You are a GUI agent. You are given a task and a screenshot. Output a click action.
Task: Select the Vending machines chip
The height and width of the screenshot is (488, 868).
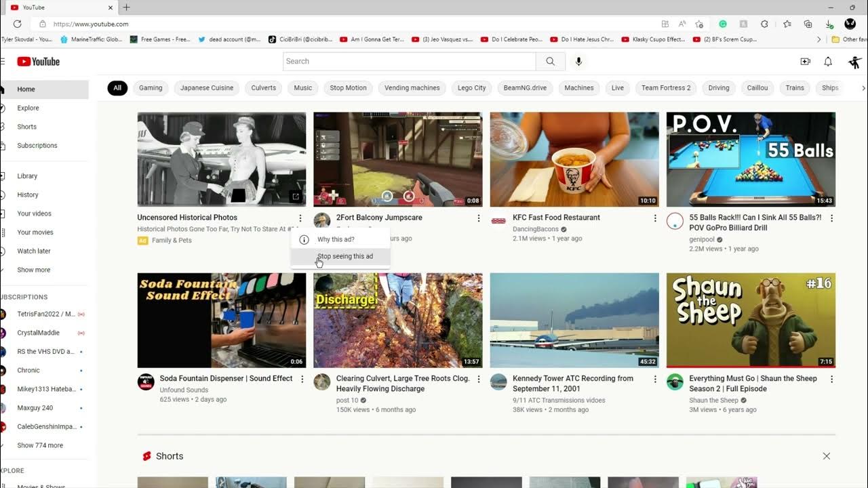[412, 88]
